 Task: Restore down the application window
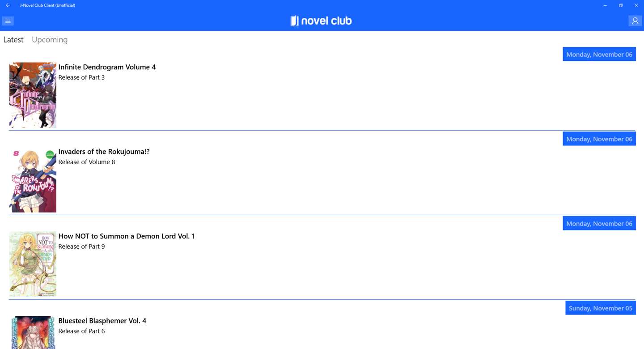(x=621, y=5)
